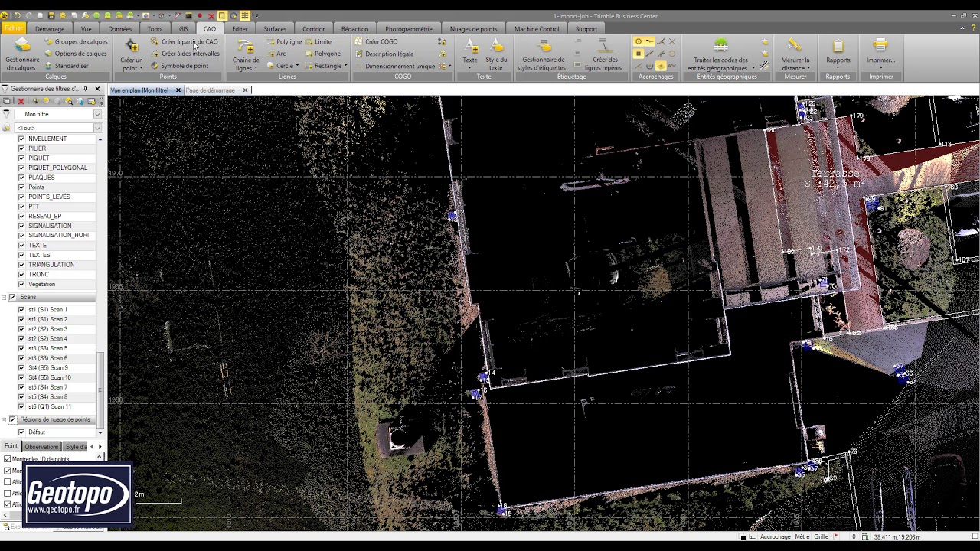
Task: Uncheck the Scans group checkbox
Action: (12, 297)
